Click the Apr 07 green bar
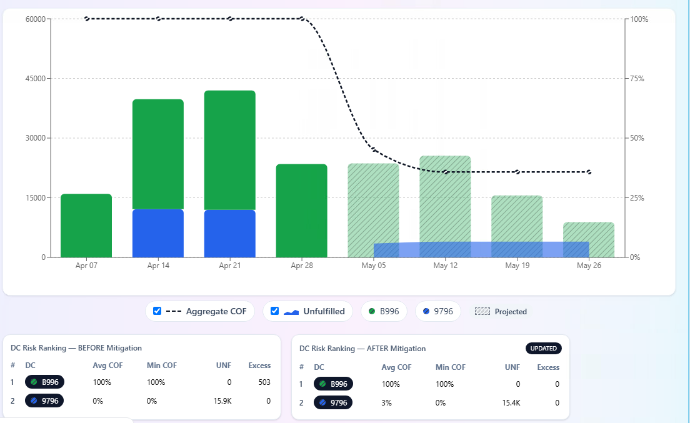 pos(86,225)
